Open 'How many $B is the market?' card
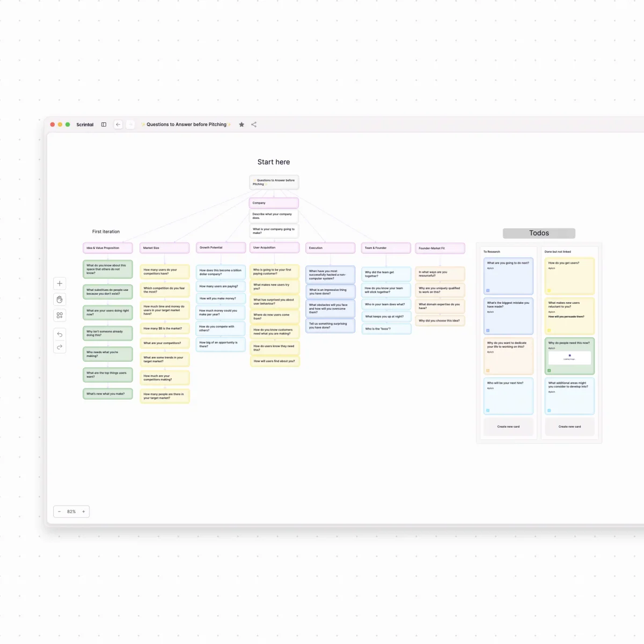Image resolution: width=644 pixels, height=644 pixels. 165,328
